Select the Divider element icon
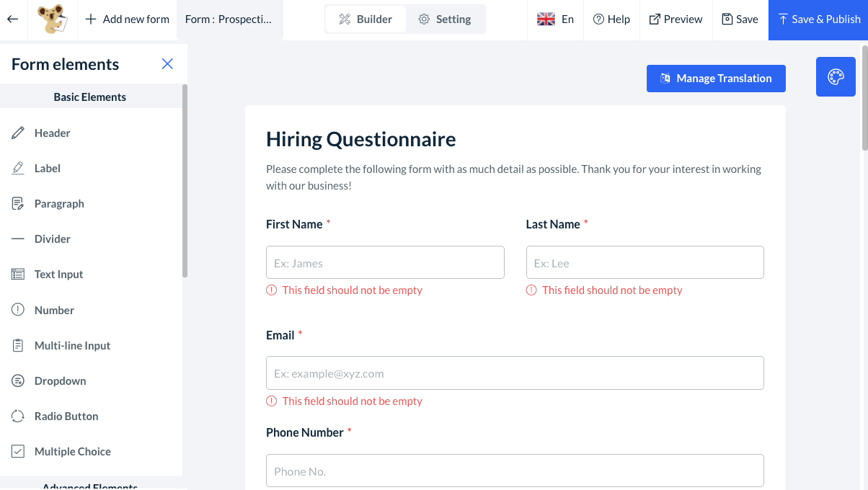The image size is (868, 490). coord(18,239)
